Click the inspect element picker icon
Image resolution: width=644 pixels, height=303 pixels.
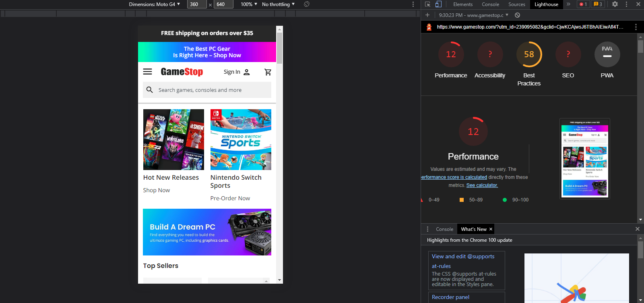[x=427, y=4]
